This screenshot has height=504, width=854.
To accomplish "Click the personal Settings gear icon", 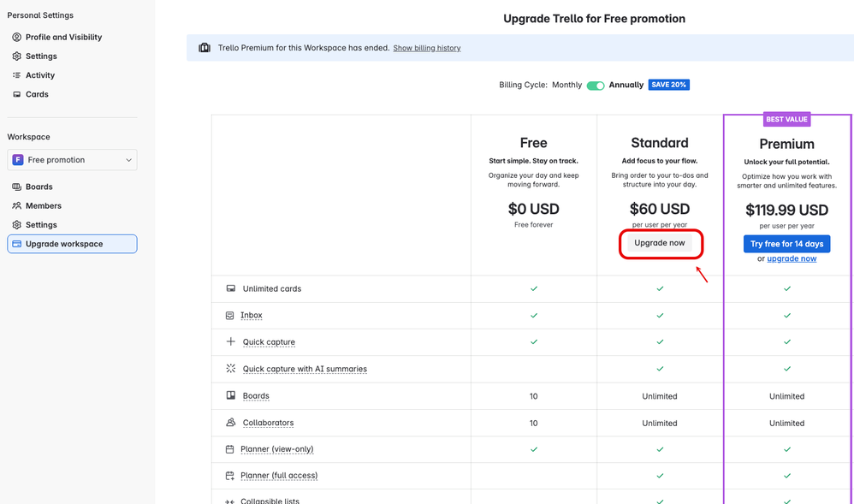I will [x=16, y=56].
